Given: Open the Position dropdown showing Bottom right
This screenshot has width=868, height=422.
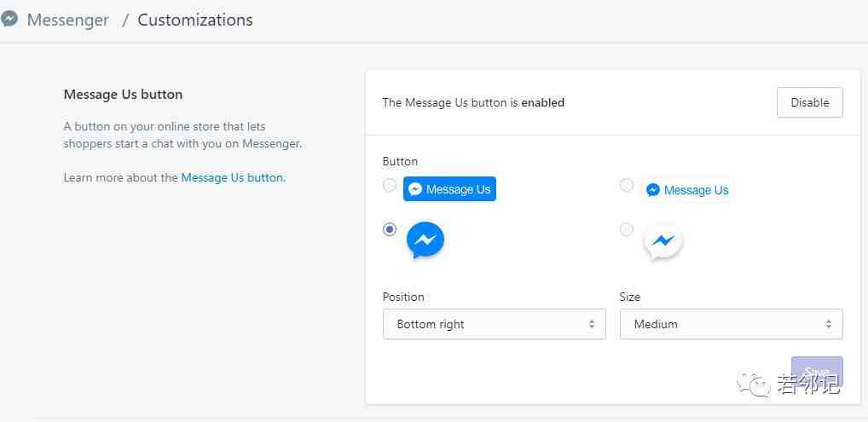Looking at the screenshot, I should 494,324.
